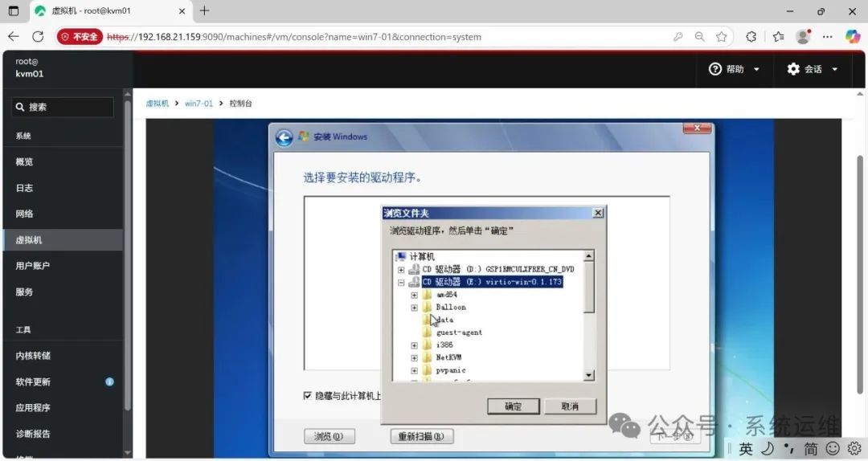
Task: Click the IME smiley emoji icon
Action: [833, 448]
